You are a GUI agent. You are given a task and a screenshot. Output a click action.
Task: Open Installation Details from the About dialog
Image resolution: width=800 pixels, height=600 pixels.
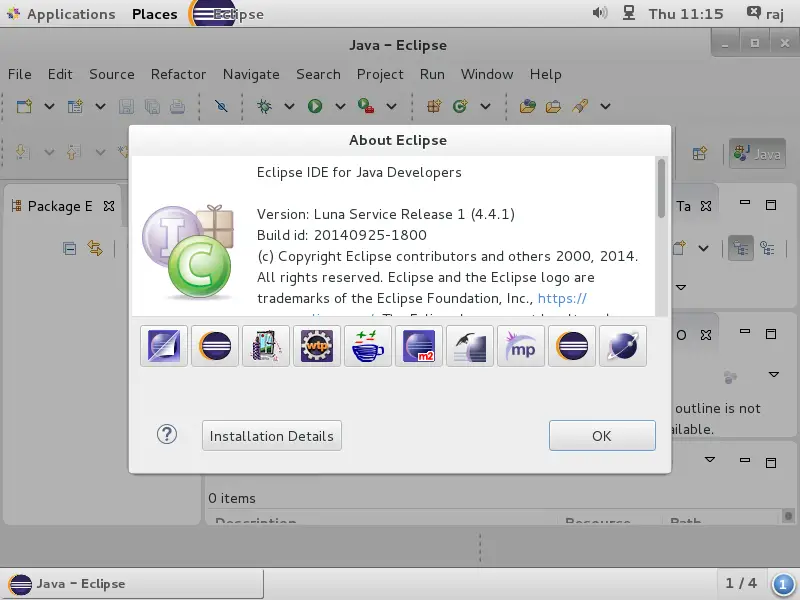272,436
